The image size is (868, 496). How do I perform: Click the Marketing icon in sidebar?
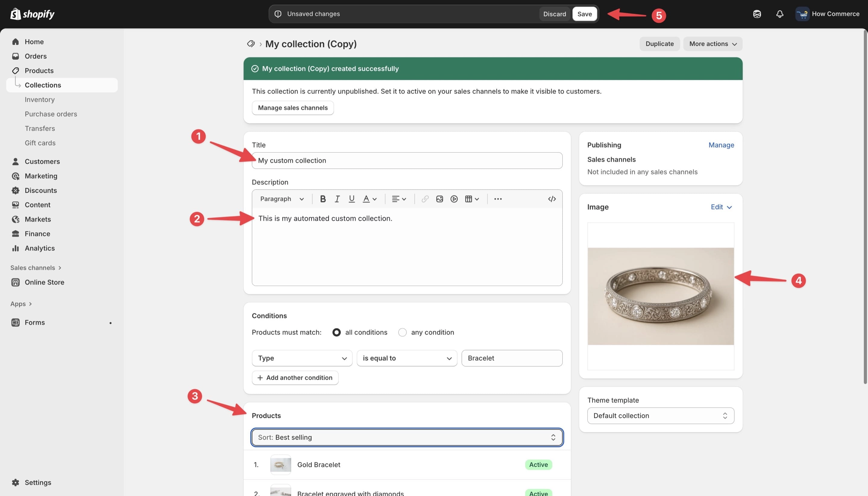coord(15,176)
